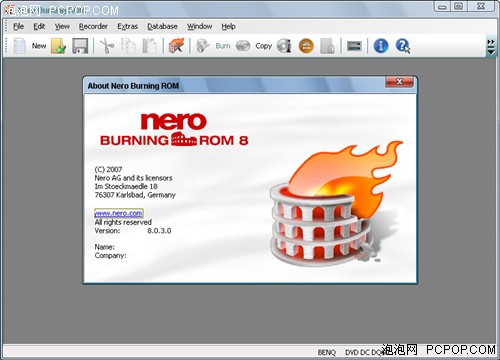The image size is (500, 360).
Task: Follow the www.nero.com link
Action: coord(119,213)
